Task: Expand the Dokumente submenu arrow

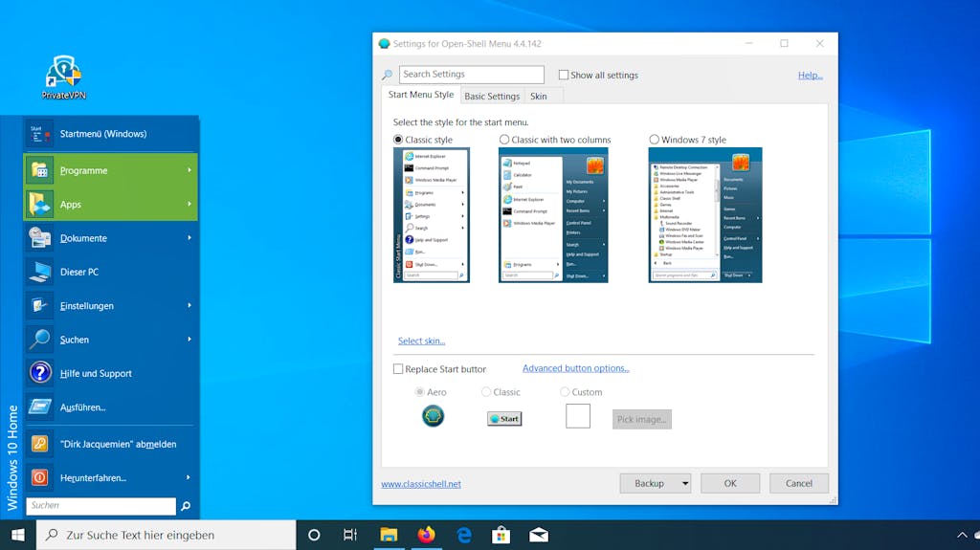Action: tap(189, 237)
